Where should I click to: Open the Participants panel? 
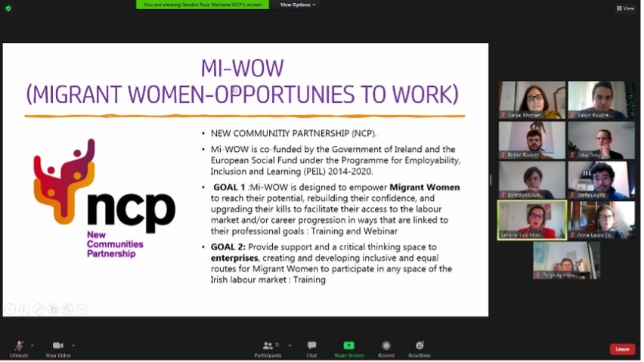click(x=268, y=349)
